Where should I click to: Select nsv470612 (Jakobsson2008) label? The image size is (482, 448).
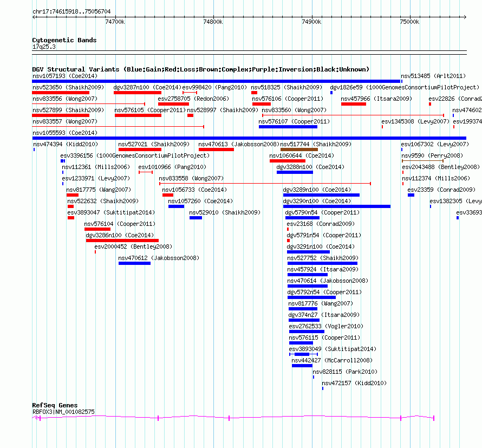coord(159,258)
